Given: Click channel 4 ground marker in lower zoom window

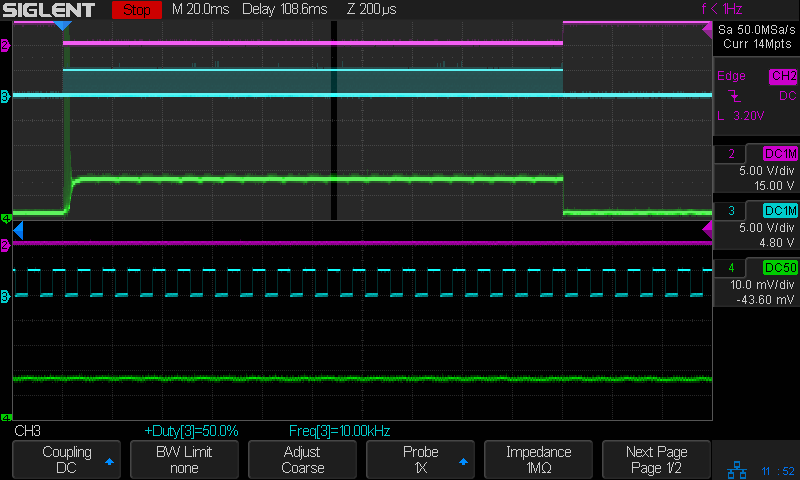Looking at the screenshot, I should pyautogui.click(x=5, y=417).
